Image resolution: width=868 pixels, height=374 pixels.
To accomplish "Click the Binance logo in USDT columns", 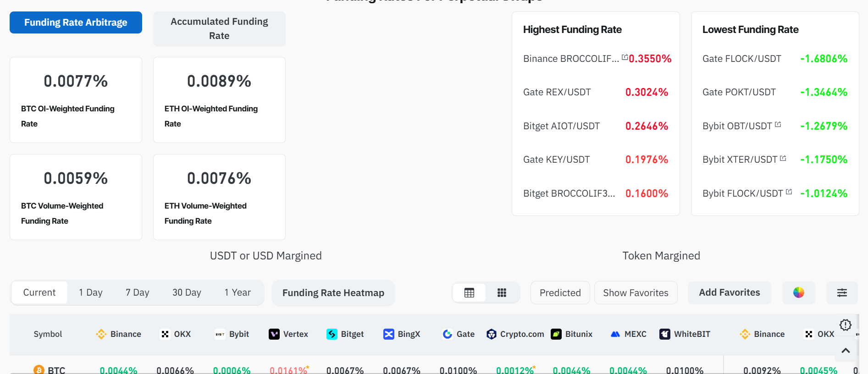I will [101, 334].
